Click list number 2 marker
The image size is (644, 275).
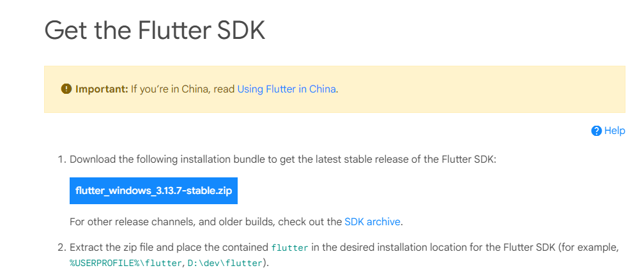point(61,248)
